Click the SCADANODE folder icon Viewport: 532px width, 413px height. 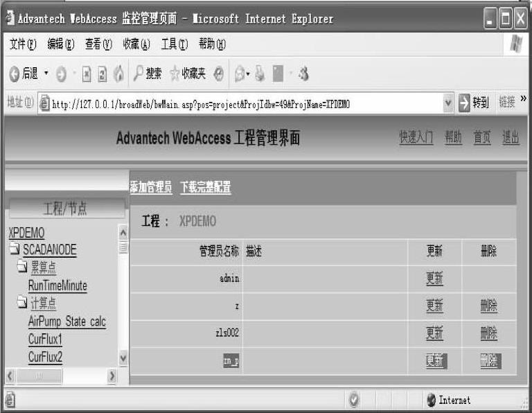[x=15, y=249]
